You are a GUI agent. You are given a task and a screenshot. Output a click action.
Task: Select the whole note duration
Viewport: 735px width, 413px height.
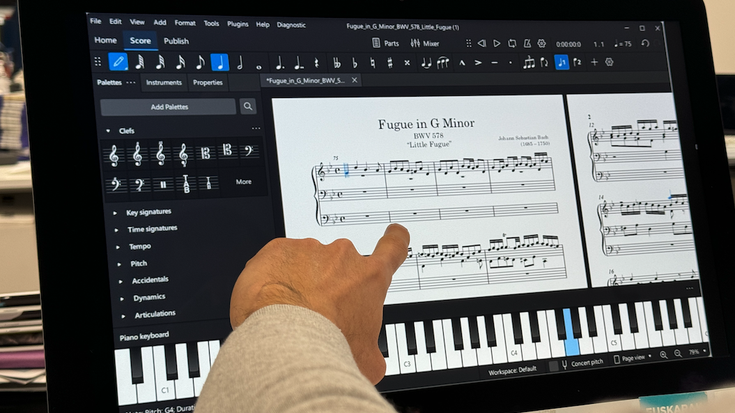259,66
